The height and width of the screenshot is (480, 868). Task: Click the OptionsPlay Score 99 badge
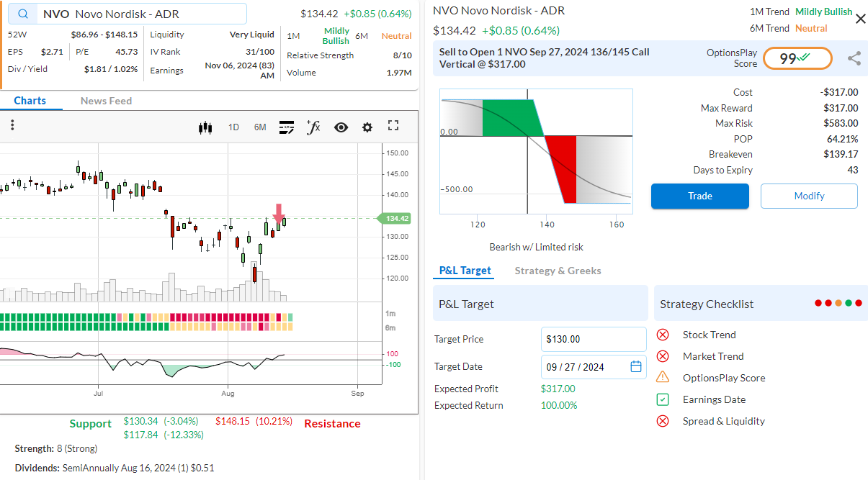797,59
